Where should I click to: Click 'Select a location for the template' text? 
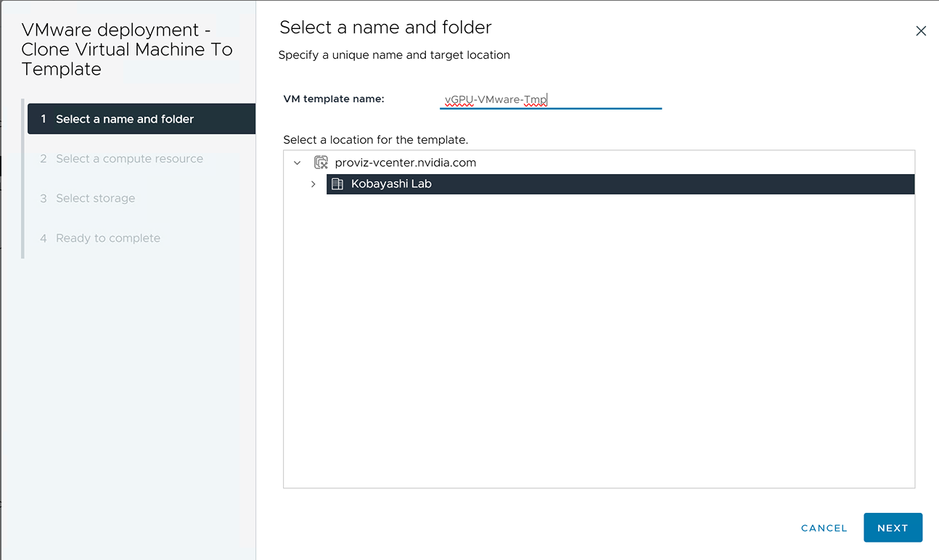[x=375, y=139]
